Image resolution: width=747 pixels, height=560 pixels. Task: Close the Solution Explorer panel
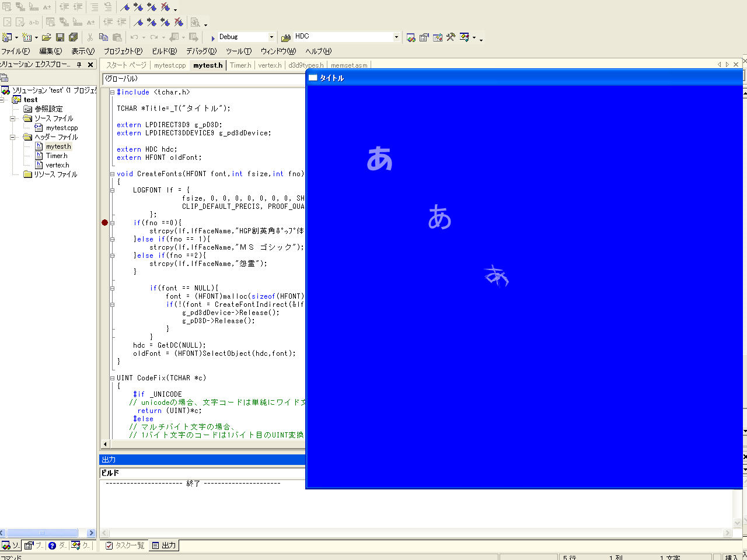coord(90,65)
